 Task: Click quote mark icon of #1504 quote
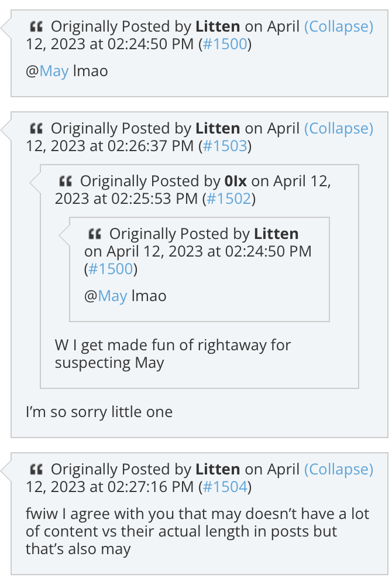pyautogui.click(x=36, y=470)
